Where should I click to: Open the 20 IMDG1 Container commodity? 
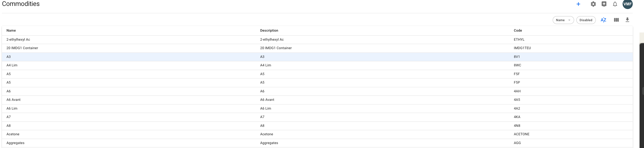22,48
